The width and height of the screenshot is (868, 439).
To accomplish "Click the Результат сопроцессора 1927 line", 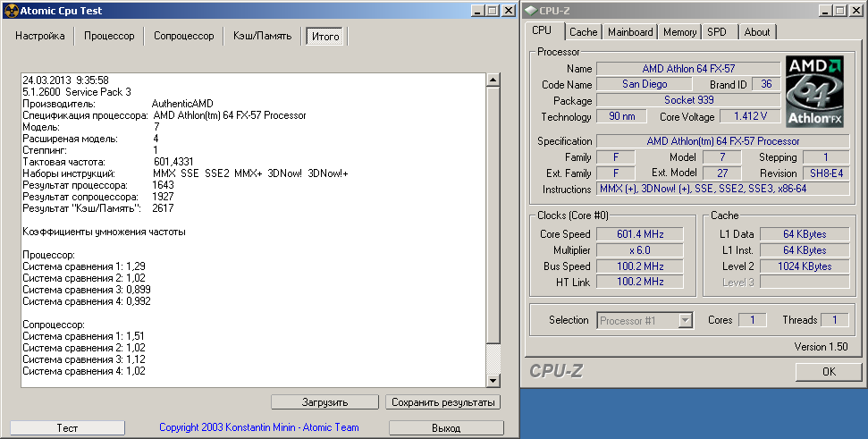I will [98, 197].
